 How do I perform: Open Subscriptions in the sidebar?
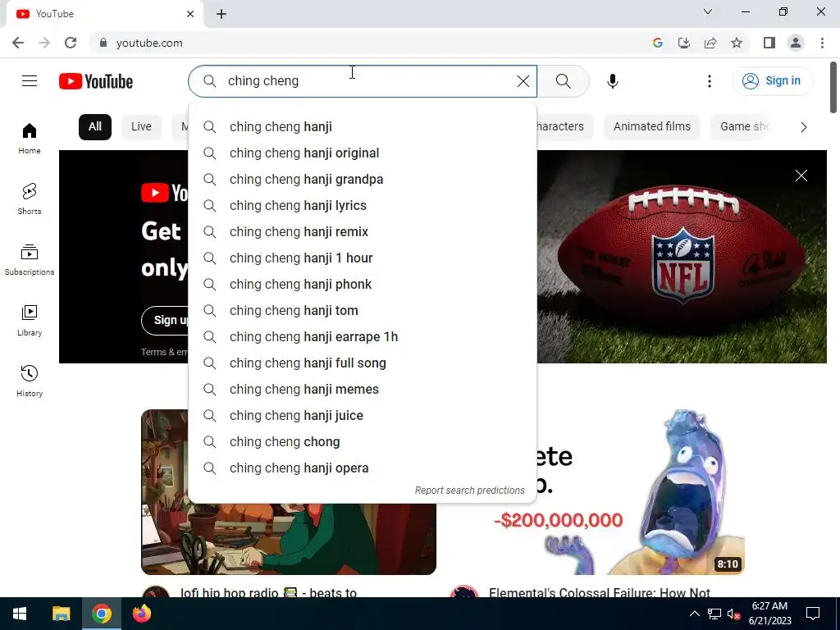(x=30, y=260)
